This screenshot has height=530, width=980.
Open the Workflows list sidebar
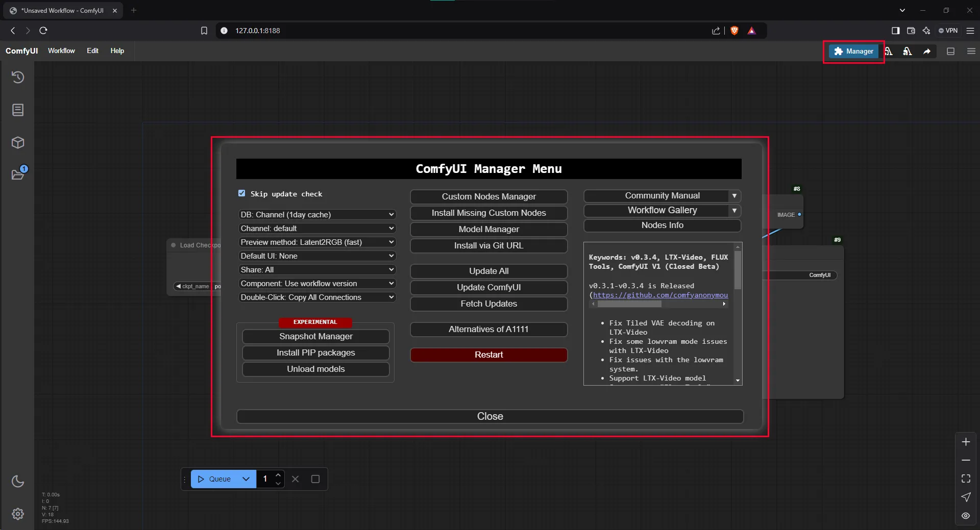pyautogui.click(x=18, y=110)
